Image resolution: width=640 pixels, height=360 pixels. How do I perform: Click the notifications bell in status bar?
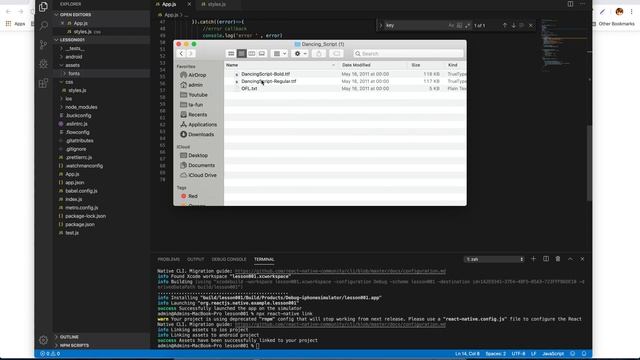click(x=584, y=354)
